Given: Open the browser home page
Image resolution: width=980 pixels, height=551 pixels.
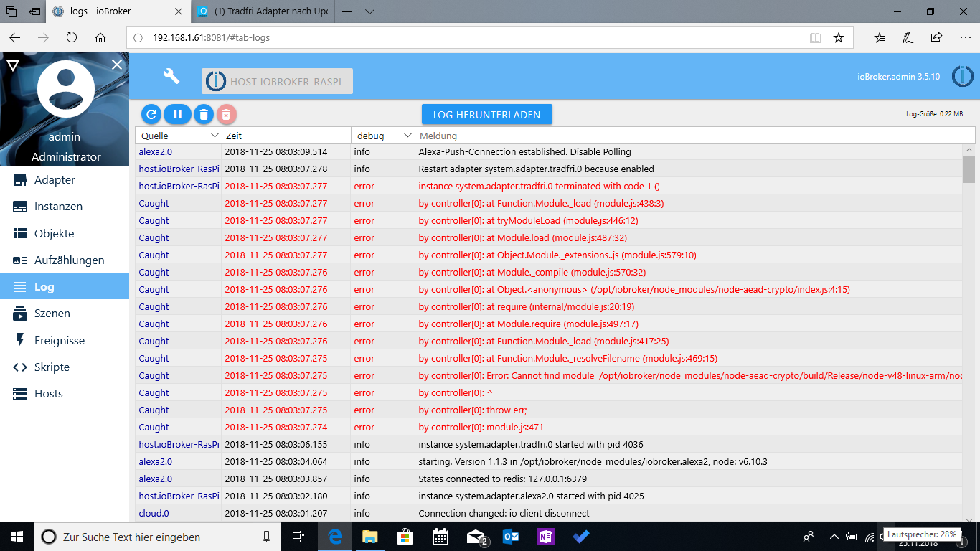Looking at the screenshot, I should [x=100, y=38].
